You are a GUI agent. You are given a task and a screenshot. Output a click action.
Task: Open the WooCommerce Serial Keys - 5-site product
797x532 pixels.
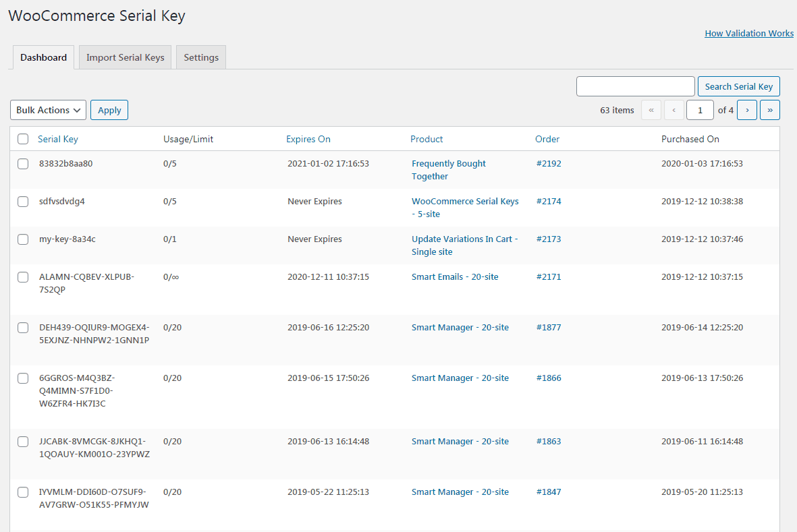coord(465,208)
